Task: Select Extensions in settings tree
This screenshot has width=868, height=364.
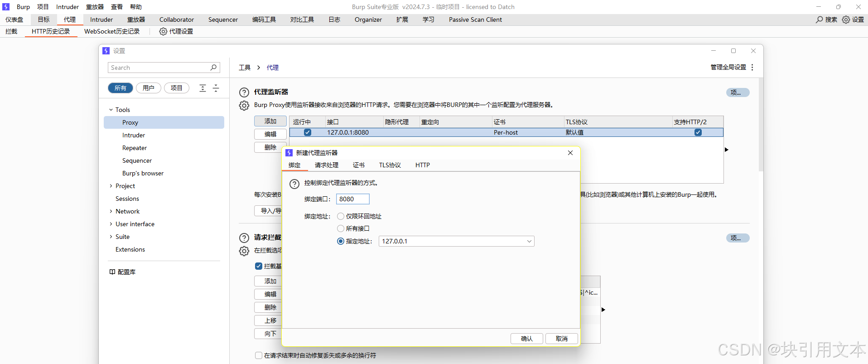Action: click(130, 249)
